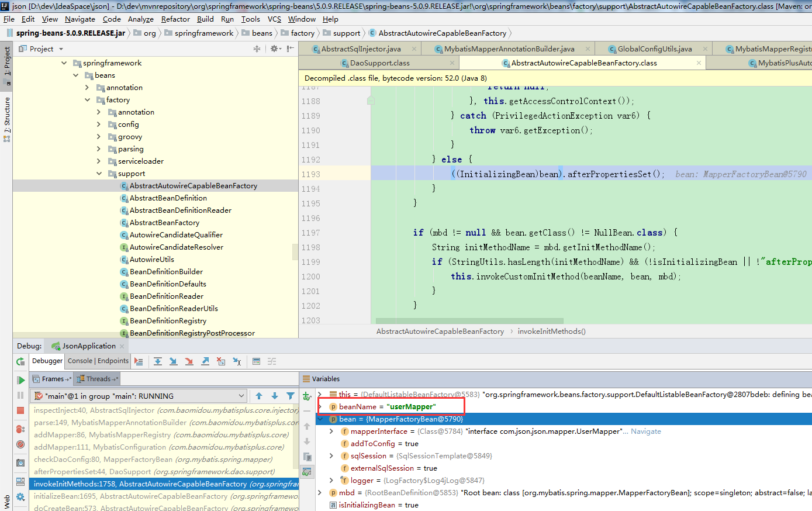The image size is (812, 511).
Task: Click Step Out icon
Action: [x=205, y=361]
